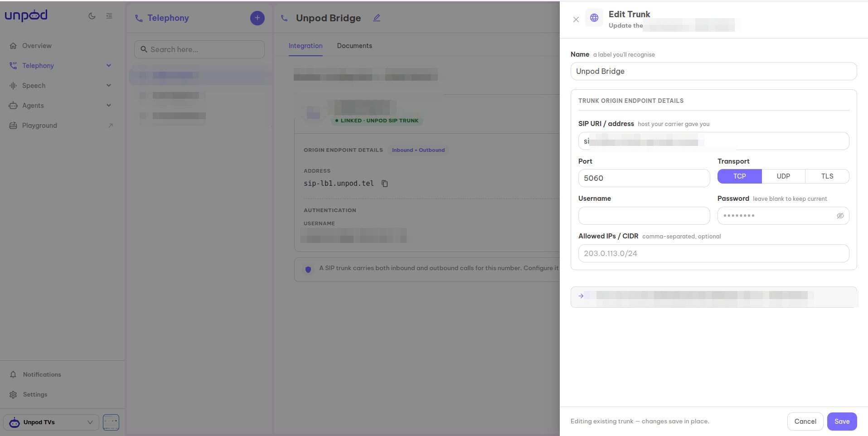
Task: Click the Inbound + Outbound badge
Action: (418, 150)
